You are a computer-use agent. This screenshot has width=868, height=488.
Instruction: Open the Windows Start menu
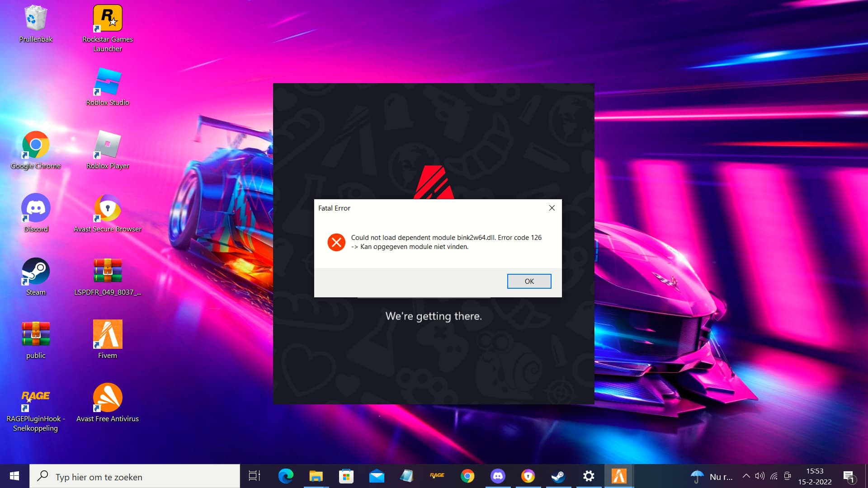pyautogui.click(x=14, y=476)
